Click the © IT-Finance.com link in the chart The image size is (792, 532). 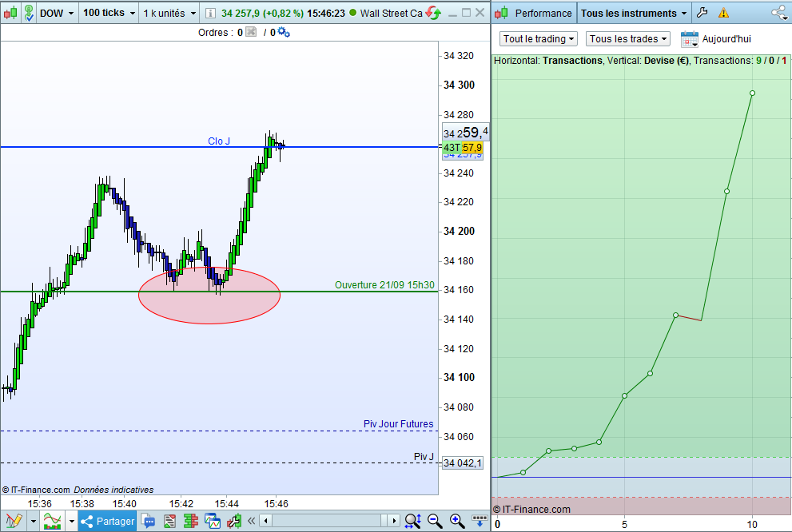click(x=36, y=490)
